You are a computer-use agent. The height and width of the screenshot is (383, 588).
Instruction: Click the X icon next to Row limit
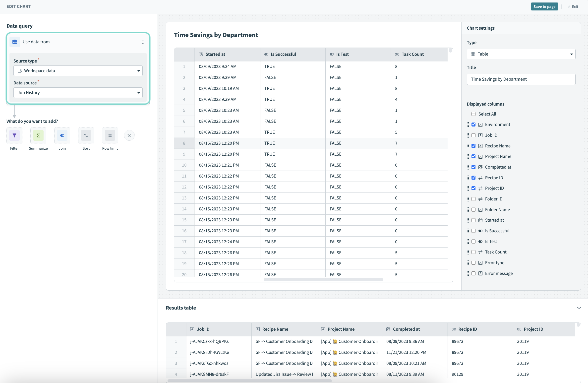[x=129, y=135]
